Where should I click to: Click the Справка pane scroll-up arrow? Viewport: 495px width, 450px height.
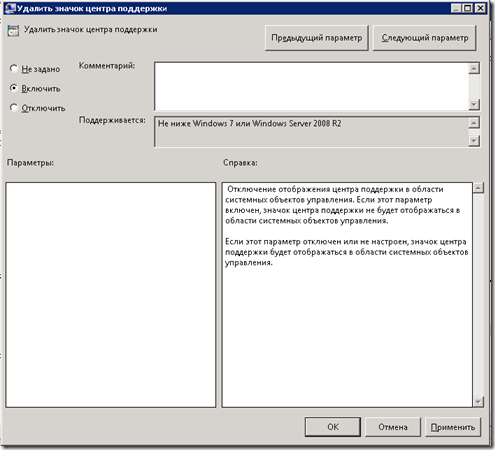coord(478,188)
